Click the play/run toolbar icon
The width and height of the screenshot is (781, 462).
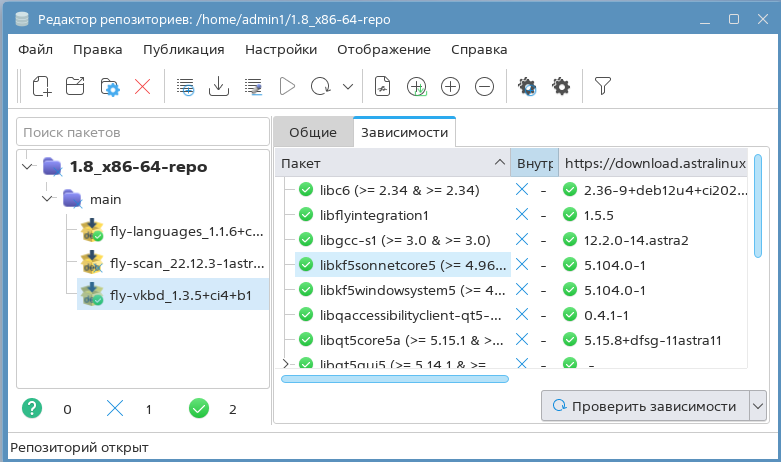pos(287,87)
